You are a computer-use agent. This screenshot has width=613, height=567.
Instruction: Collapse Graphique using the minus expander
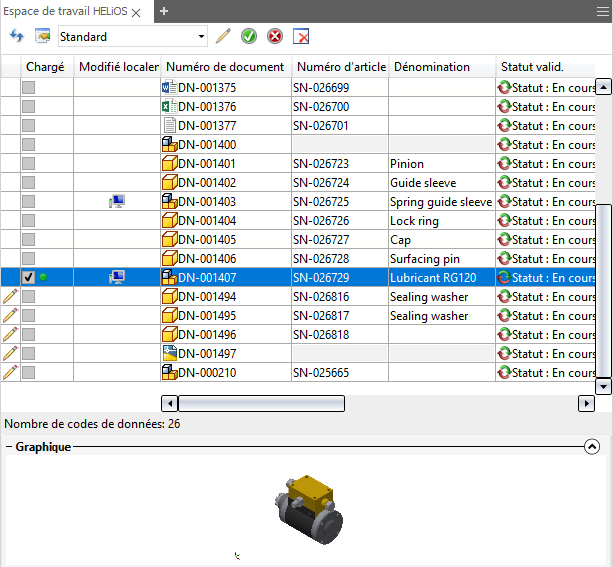coord(9,447)
